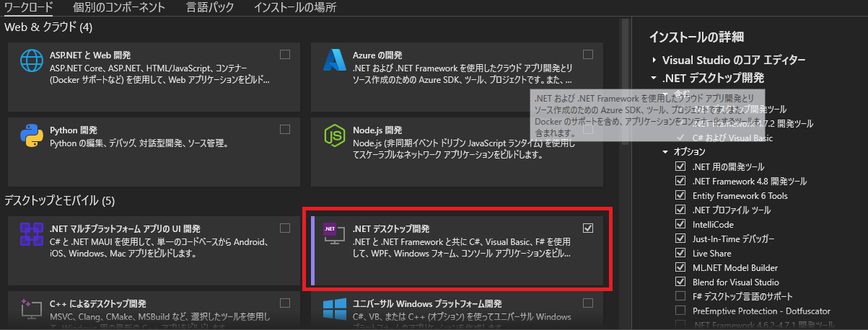The height and width of the screenshot is (330, 868).
Task: Enable the Azure の開発 workload checkbox
Action: click(588, 54)
